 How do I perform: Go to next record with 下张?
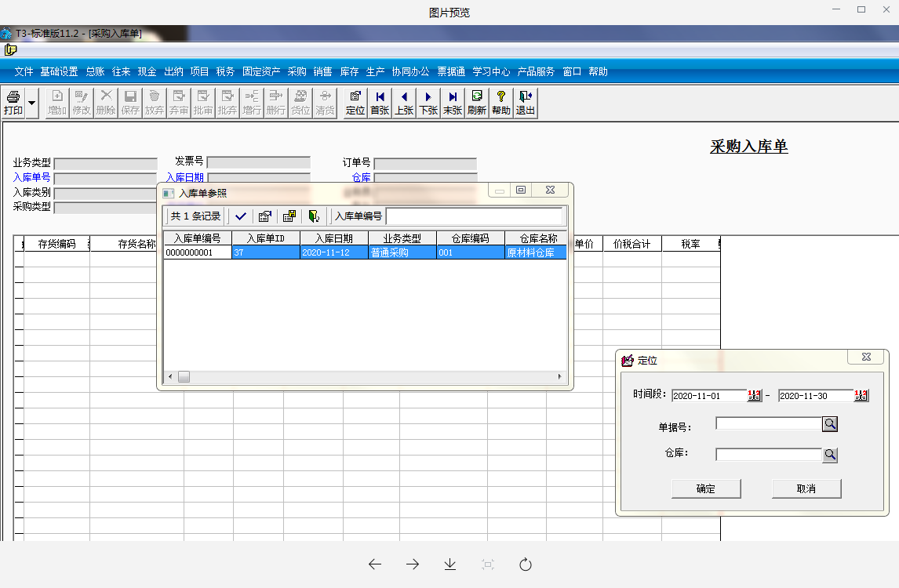pyautogui.click(x=428, y=103)
